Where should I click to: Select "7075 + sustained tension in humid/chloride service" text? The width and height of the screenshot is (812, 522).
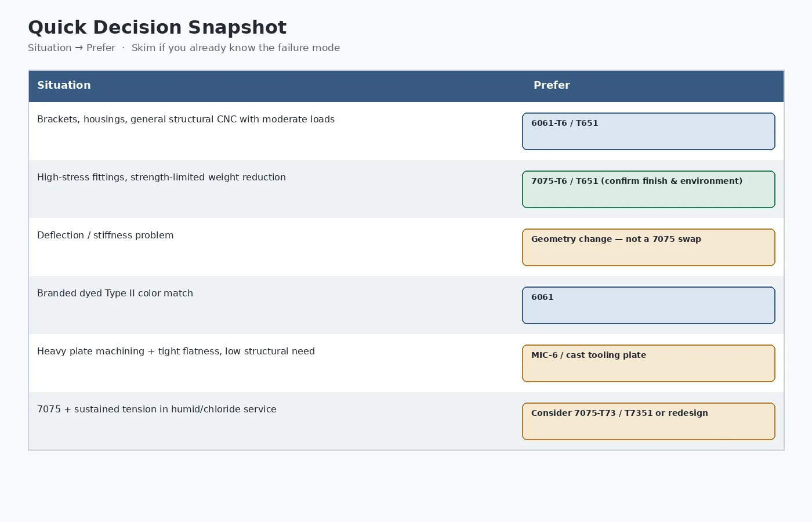157,409
